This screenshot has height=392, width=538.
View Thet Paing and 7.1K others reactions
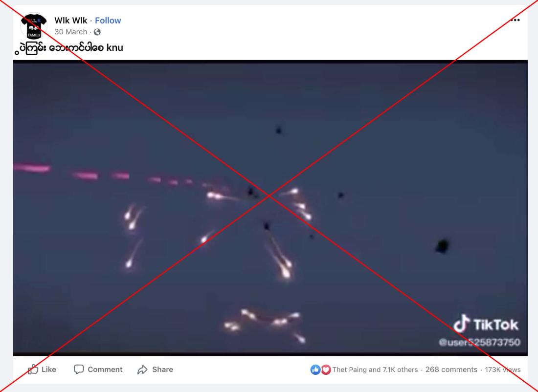(375, 370)
